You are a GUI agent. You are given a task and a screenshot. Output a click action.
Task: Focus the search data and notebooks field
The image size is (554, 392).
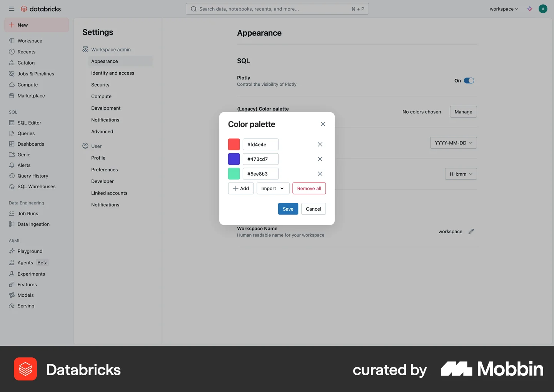pyautogui.click(x=277, y=9)
